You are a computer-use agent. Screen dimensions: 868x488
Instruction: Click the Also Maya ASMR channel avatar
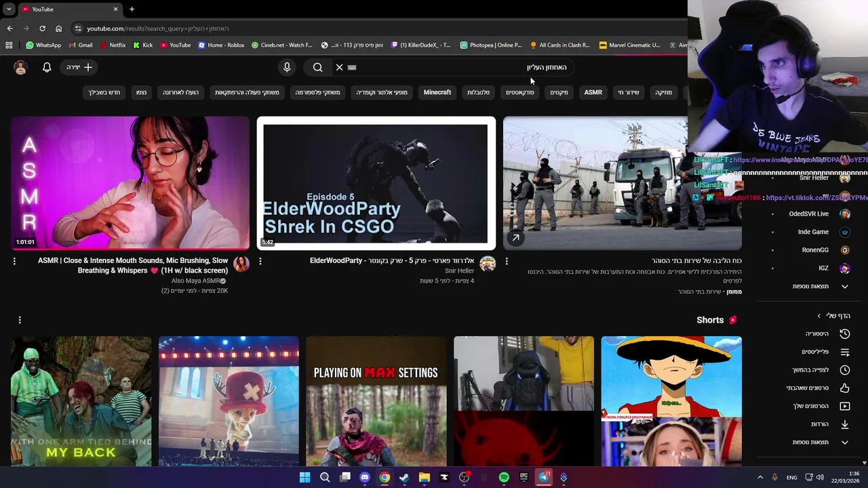pos(241,264)
